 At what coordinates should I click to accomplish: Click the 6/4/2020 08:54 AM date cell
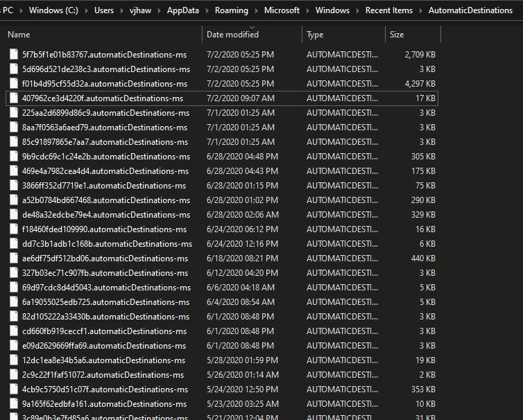[241, 302]
